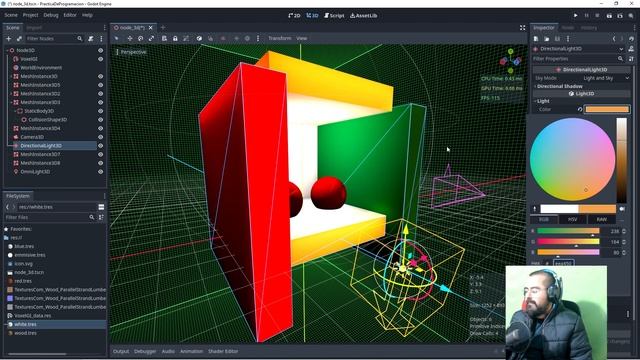This screenshot has width=640, height=360.
Task: Toggle visibility of Node3D root
Action: (100, 50)
